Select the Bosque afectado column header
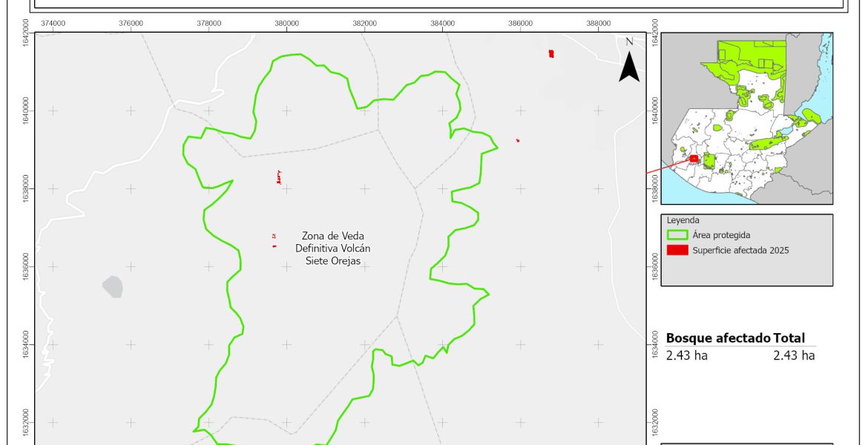This screenshot has width=868, height=445. [718, 337]
